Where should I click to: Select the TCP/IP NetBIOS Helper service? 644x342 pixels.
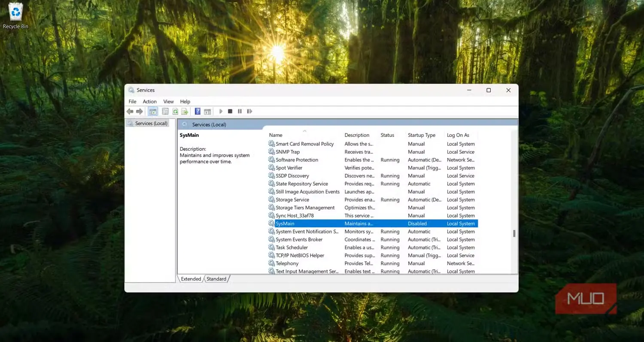(373, 255)
